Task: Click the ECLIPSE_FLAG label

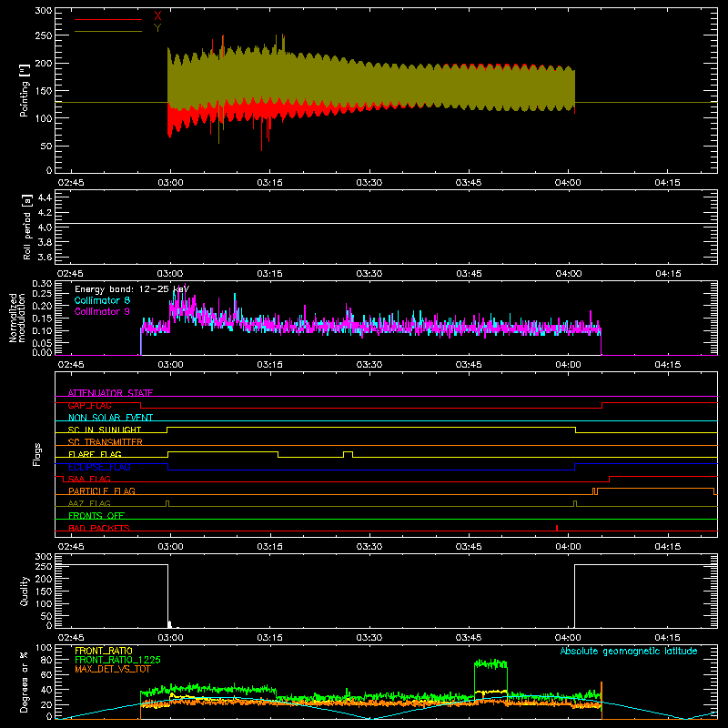Action: (99, 467)
